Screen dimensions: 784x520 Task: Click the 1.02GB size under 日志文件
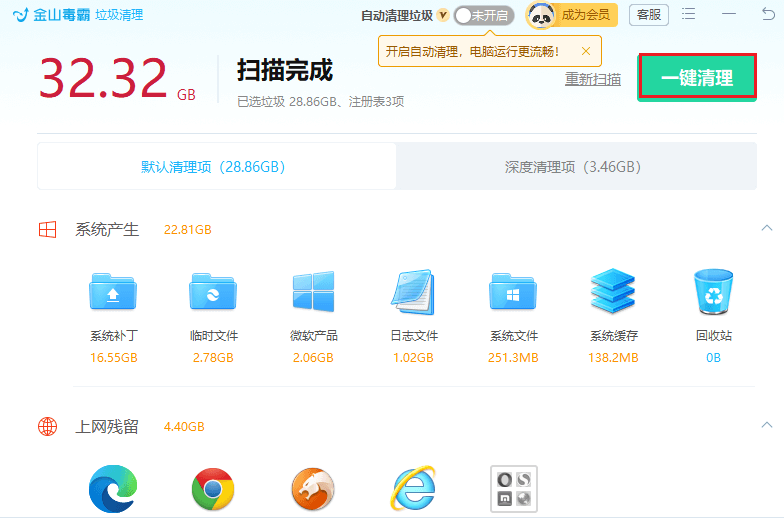[x=413, y=358]
